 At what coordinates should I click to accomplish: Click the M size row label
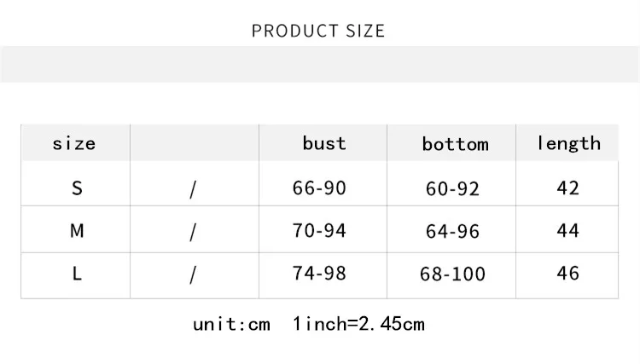tap(77, 230)
